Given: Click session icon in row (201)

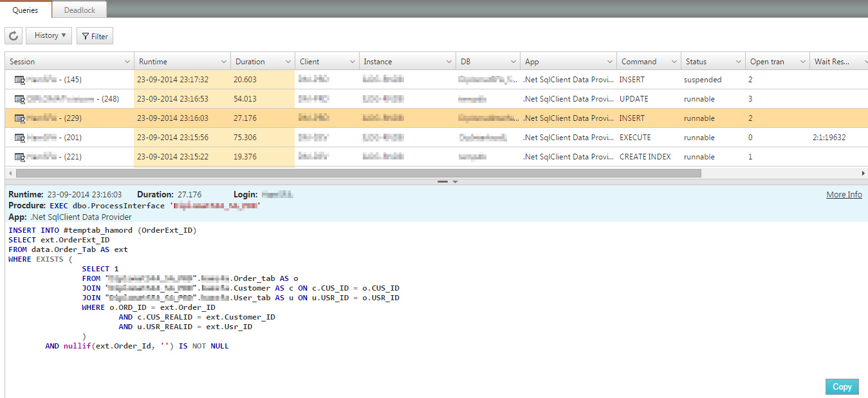Looking at the screenshot, I should pyautogui.click(x=19, y=138).
